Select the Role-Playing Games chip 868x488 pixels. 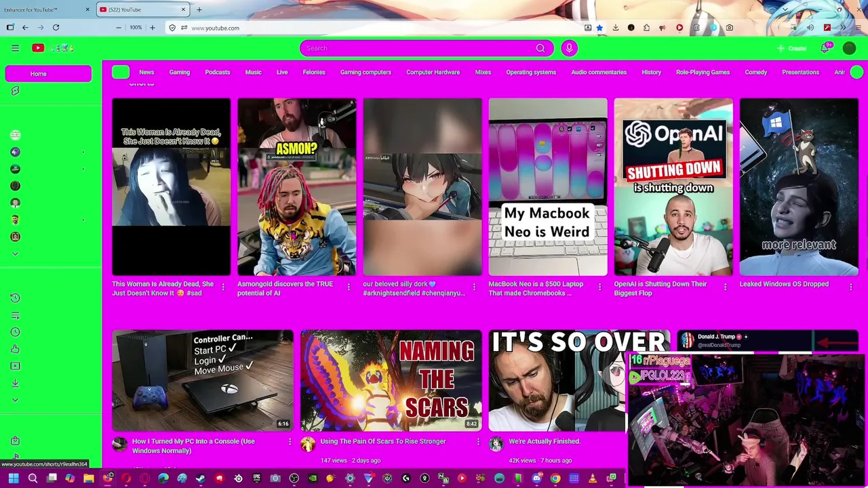click(703, 73)
